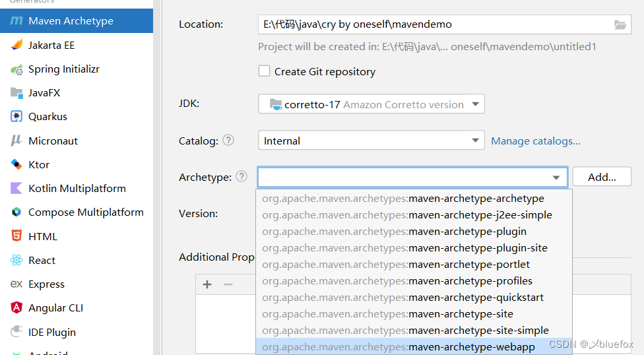Open the Catalog help question mark

pos(228,141)
